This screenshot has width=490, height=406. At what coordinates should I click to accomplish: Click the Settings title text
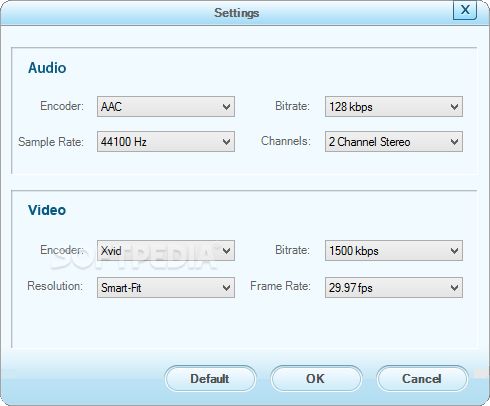pyautogui.click(x=237, y=13)
